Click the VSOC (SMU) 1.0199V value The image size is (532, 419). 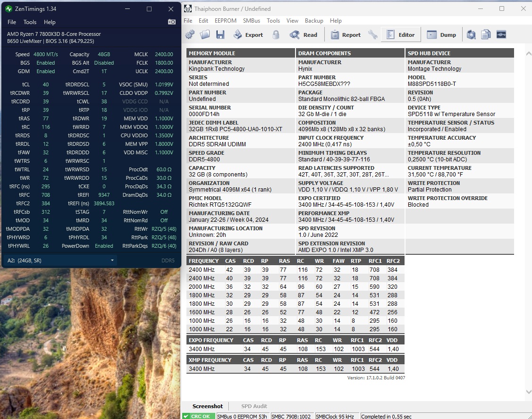tap(164, 84)
